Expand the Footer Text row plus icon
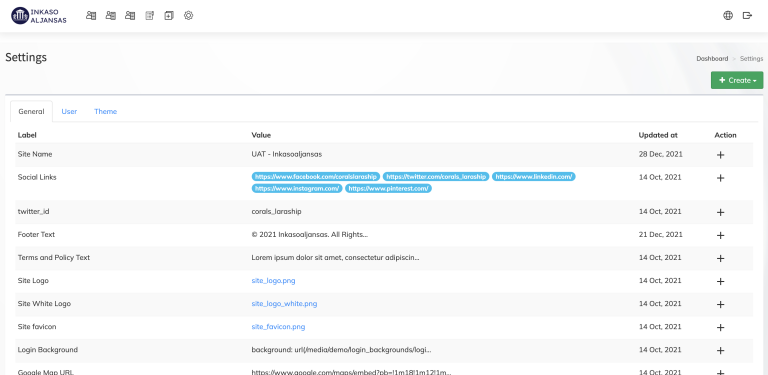768x375 pixels. click(x=720, y=235)
